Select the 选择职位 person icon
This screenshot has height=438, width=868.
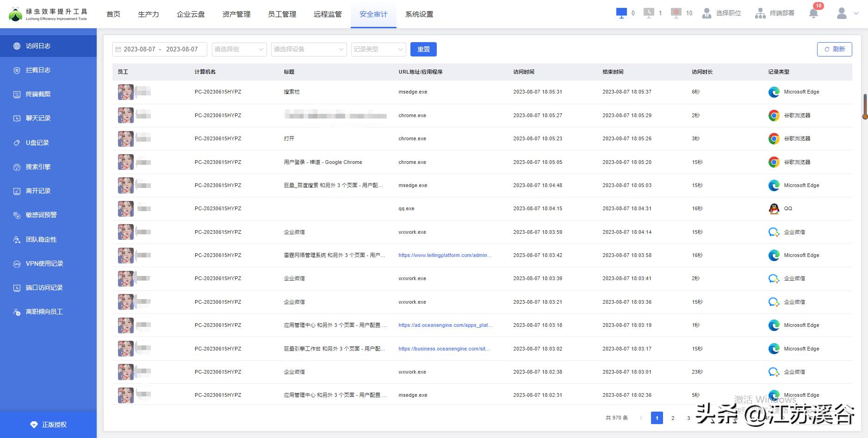point(707,13)
